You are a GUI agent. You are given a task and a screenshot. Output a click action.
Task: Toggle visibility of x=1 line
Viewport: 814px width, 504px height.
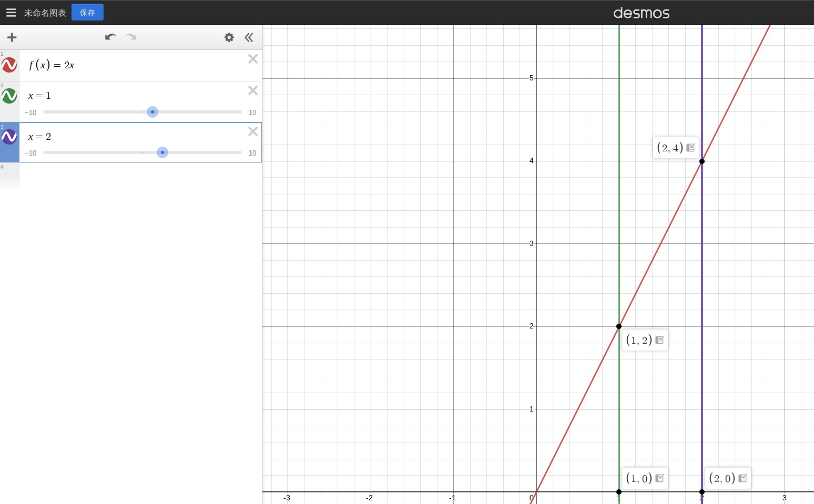9,96
